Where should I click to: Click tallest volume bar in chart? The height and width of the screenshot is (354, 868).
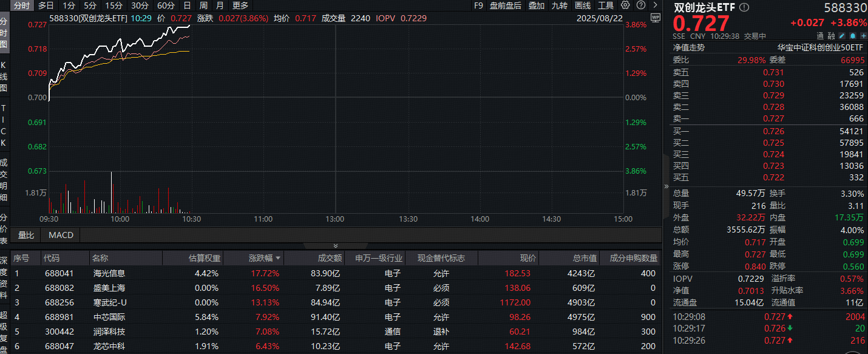(x=111, y=192)
